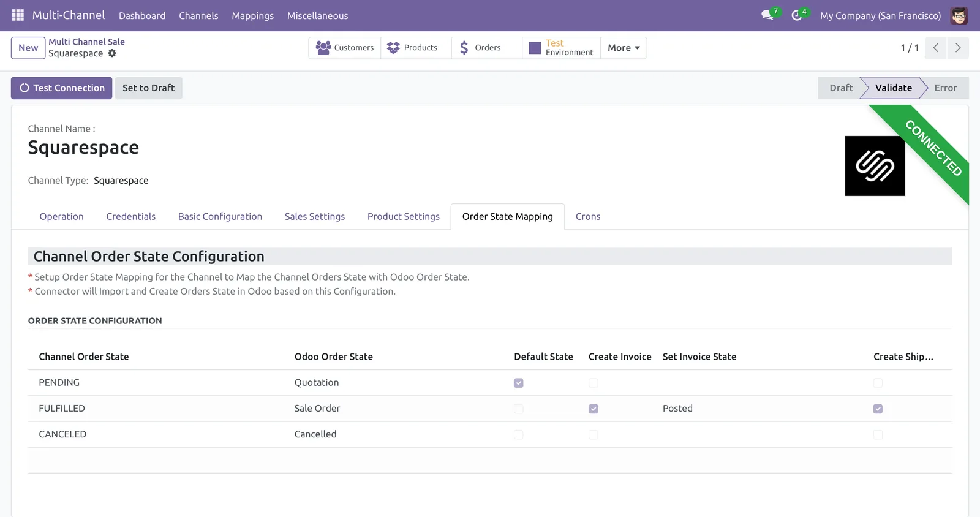Toggle Create Invoice checkbox for CANCELED

(x=594, y=434)
